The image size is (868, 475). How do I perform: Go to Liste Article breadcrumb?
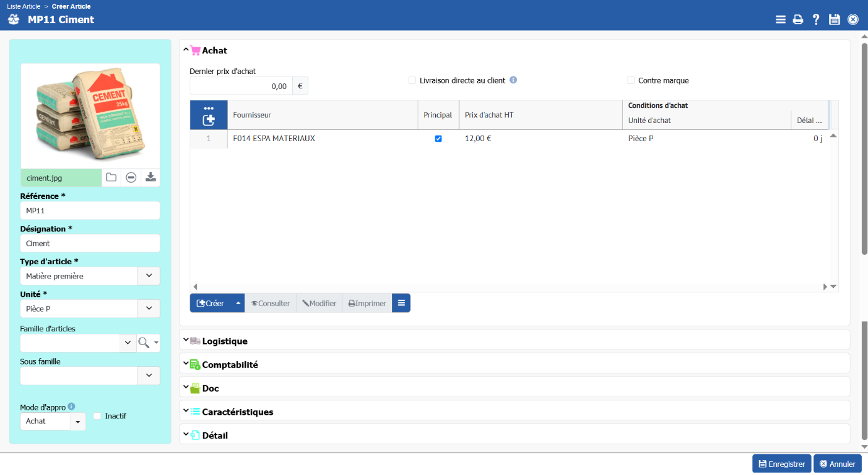[24, 6]
